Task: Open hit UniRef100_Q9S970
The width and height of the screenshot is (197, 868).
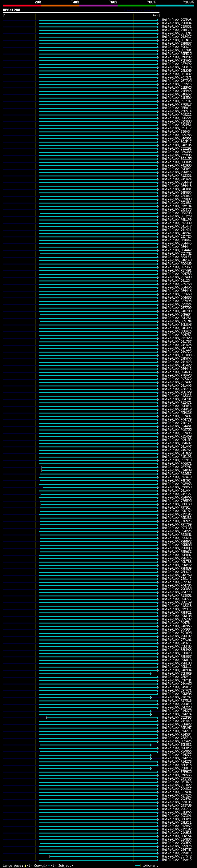Action: pyautogui.click(x=177, y=846)
